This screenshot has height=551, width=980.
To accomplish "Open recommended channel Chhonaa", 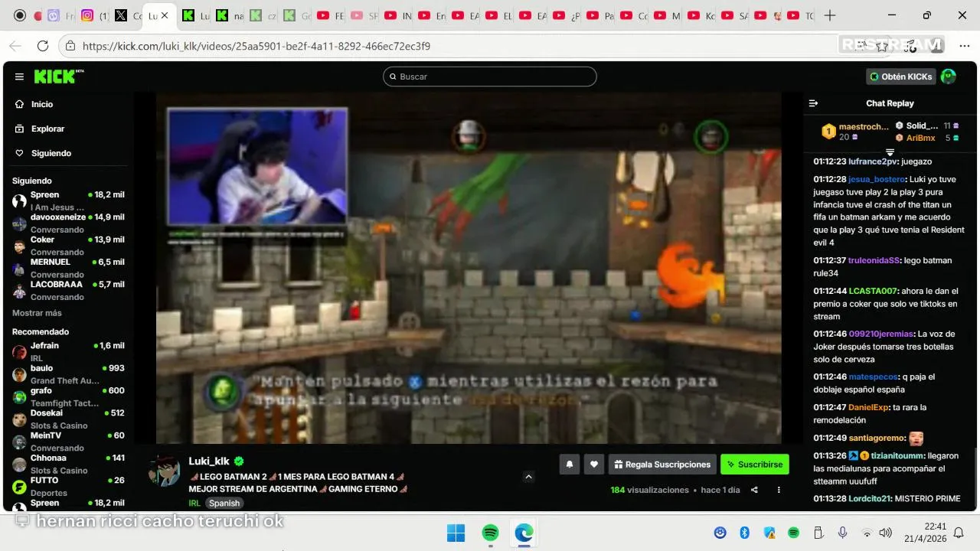I will 67,464.
